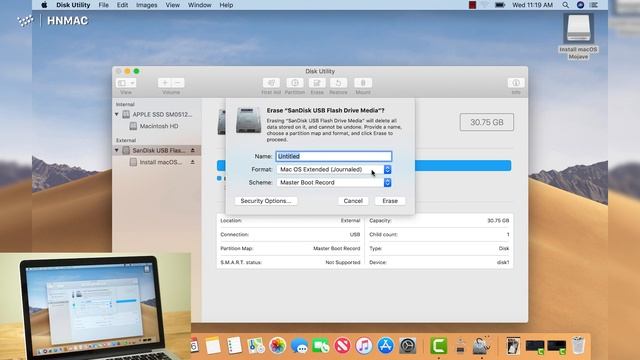Screen dimensions: 640x360
Task: Click the 30.75 GB capacity box
Action: pos(487,122)
